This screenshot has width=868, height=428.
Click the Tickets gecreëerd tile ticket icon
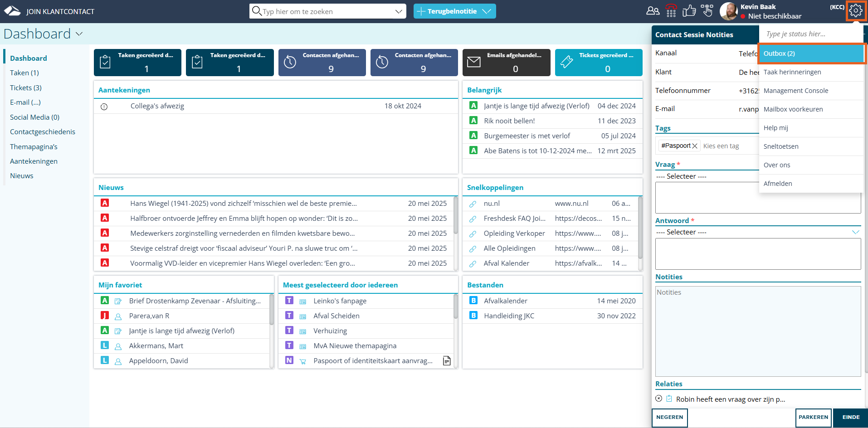566,62
